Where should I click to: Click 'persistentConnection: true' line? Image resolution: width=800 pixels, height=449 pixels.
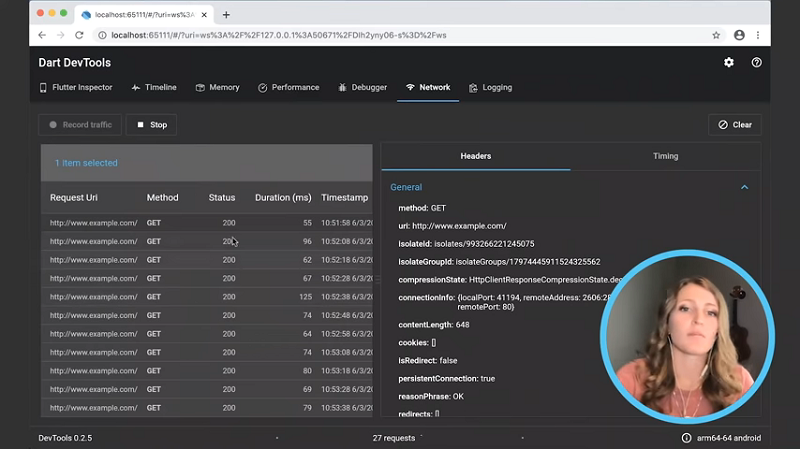[x=446, y=378]
